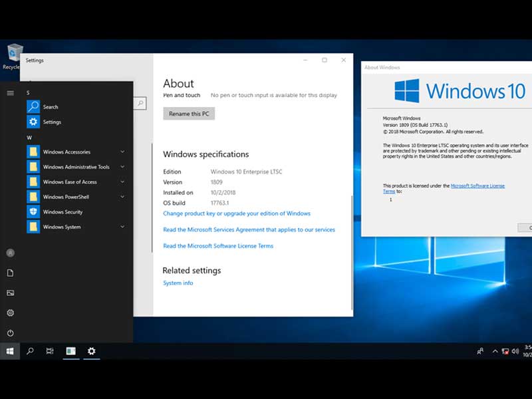Click Change product key or upgrade link
The image size is (532, 399).
(236, 213)
